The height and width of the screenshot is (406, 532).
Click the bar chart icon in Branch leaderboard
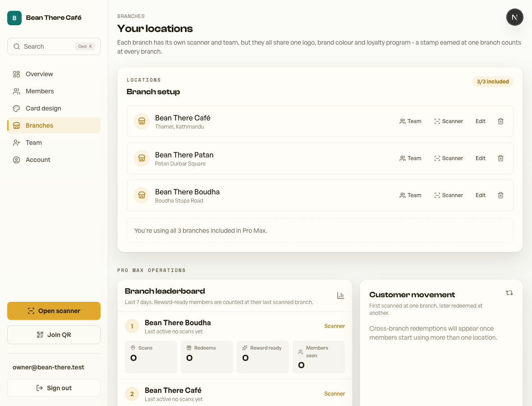coord(341,295)
